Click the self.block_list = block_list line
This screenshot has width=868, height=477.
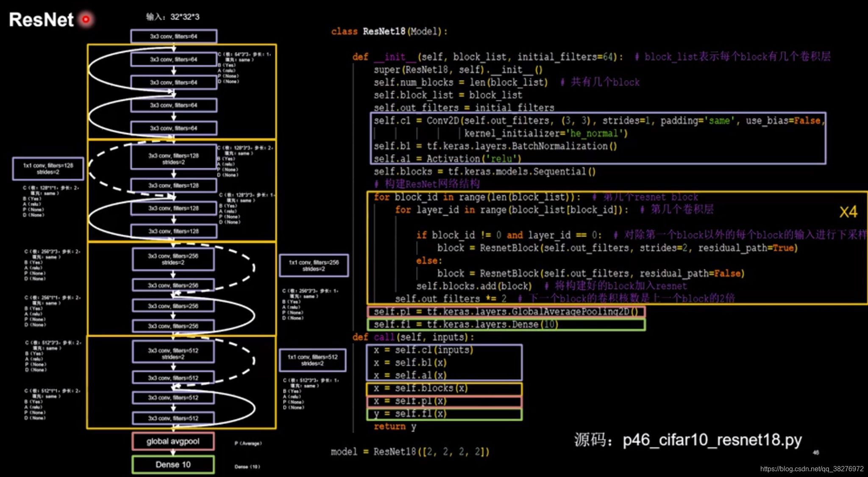click(448, 95)
